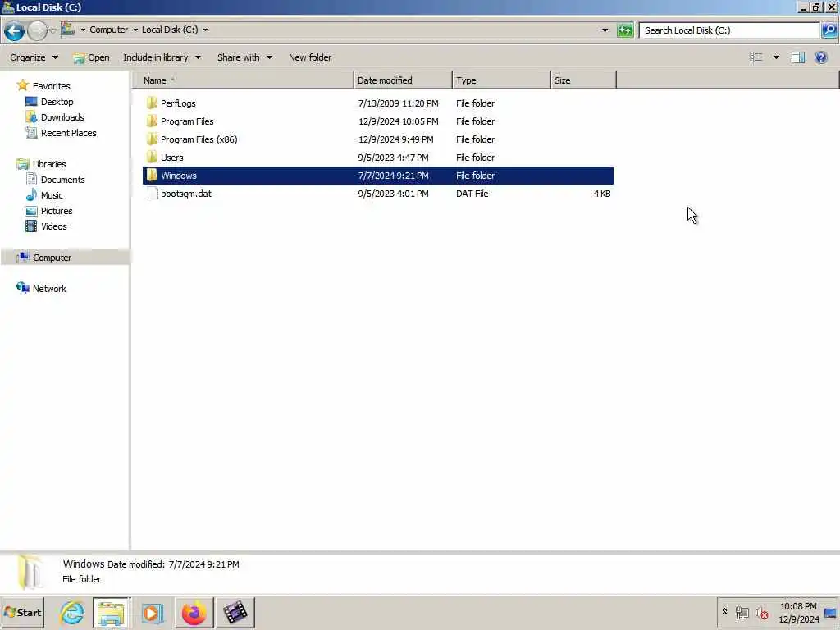The height and width of the screenshot is (630, 840).
Task: Select the PerfLogs folder icon
Action: 152,103
